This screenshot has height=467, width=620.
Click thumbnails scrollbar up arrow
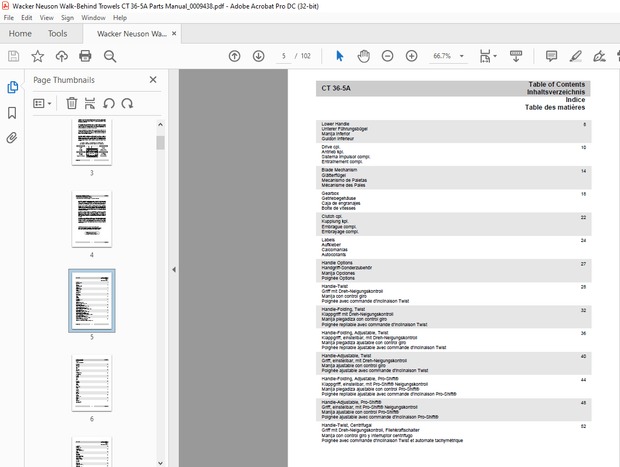pyautogui.click(x=160, y=124)
